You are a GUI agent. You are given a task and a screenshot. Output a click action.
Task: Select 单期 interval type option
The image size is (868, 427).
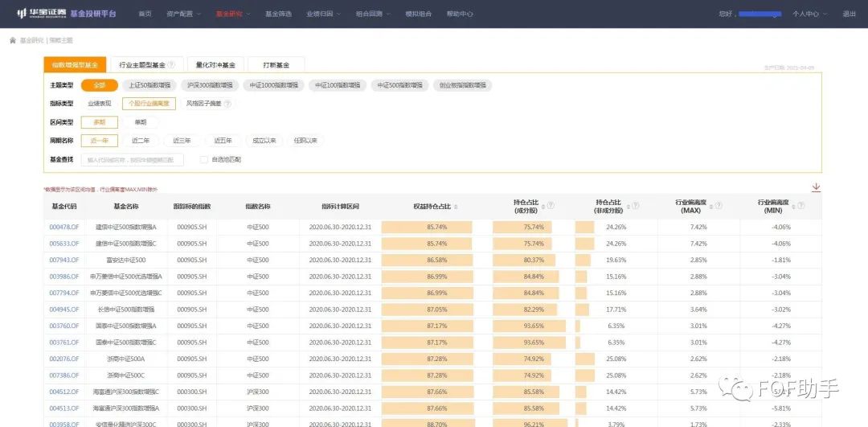tap(140, 122)
